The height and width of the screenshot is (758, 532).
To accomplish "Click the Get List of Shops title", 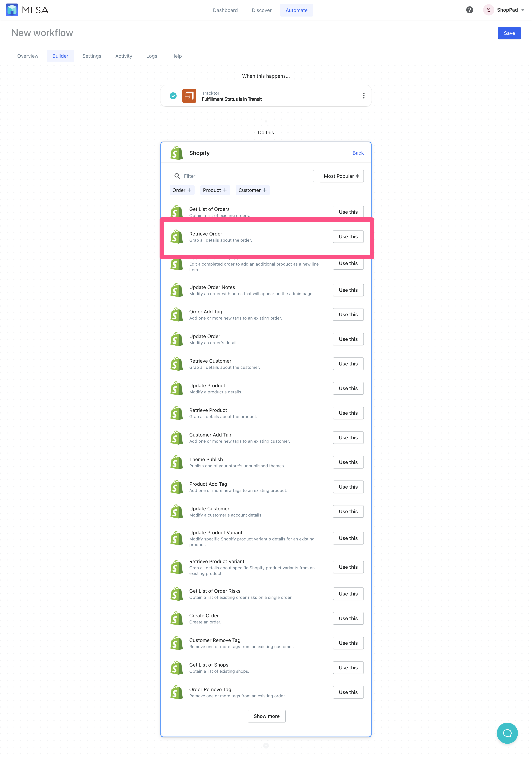I will 209,665.
